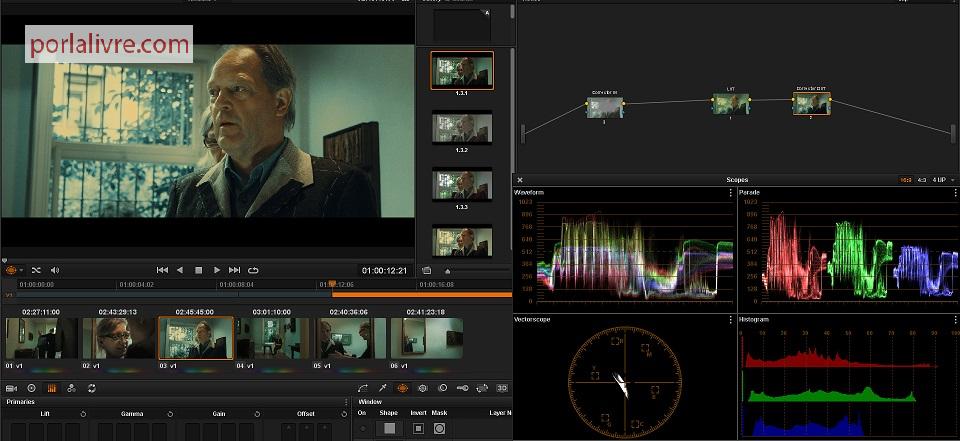Open the Qualifier eyedropper palette

pos(383,388)
